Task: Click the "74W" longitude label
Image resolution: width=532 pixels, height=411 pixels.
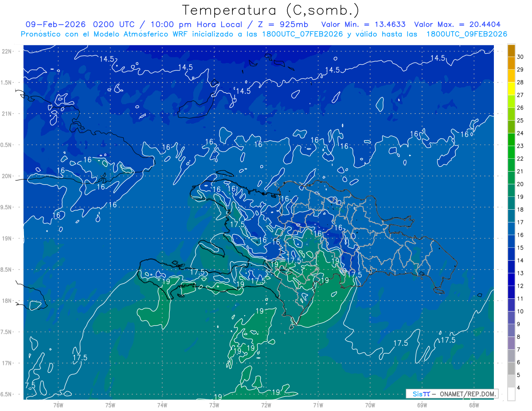Action: pyautogui.click(x=162, y=405)
